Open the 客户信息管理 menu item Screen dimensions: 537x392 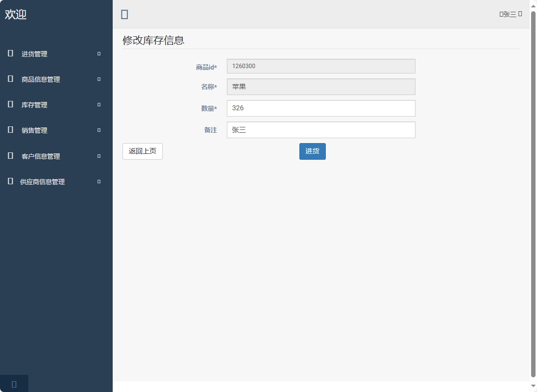tap(41, 156)
